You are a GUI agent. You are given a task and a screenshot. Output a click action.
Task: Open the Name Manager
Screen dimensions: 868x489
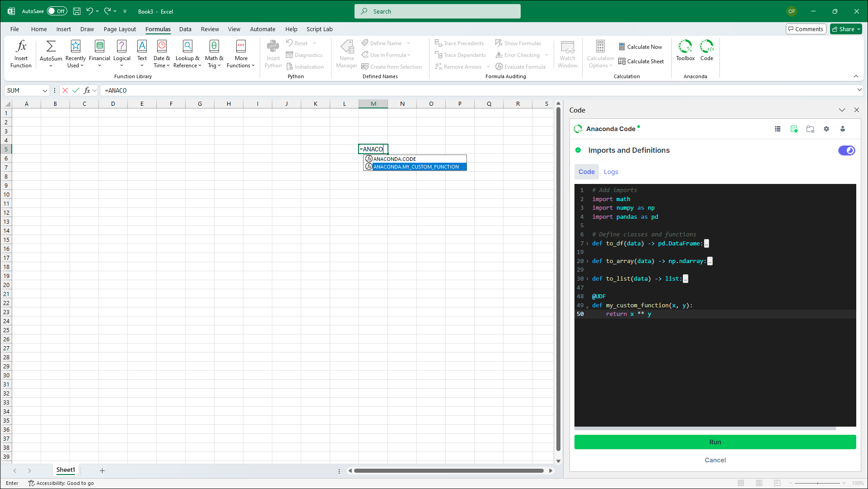click(x=346, y=54)
